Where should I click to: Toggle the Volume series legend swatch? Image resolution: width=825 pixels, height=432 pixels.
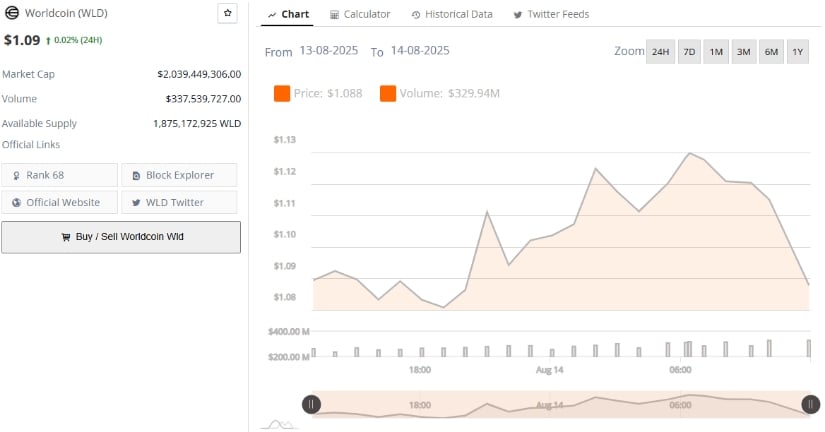click(388, 94)
